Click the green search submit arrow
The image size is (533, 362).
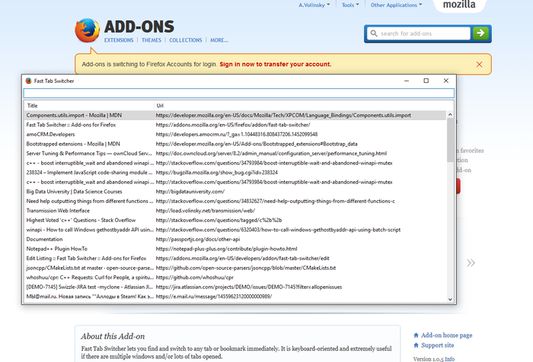(x=480, y=33)
